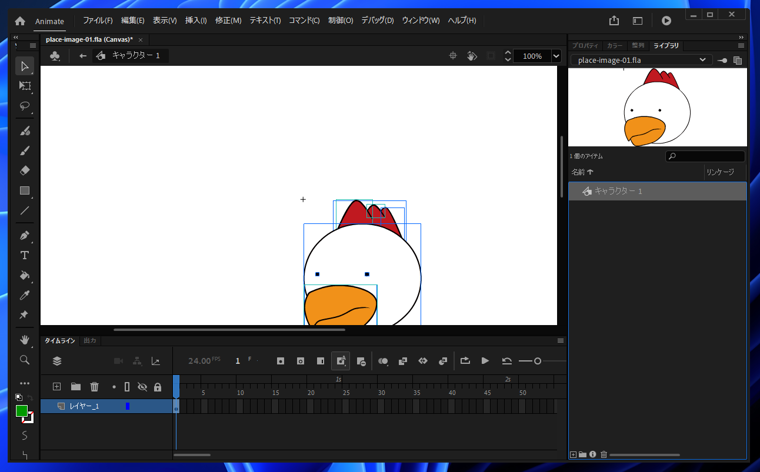Open the timeline panel options menu
The width and height of the screenshot is (760, 472).
[560, 341]
